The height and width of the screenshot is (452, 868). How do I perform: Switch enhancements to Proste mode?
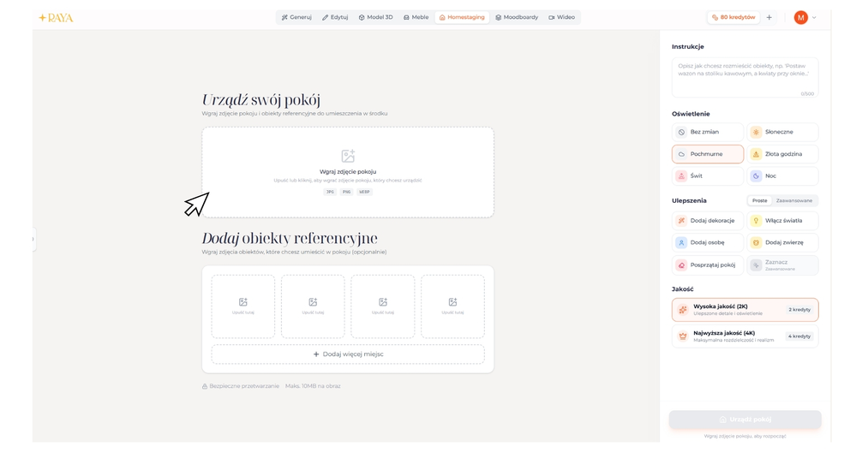[x=759, y=201]
